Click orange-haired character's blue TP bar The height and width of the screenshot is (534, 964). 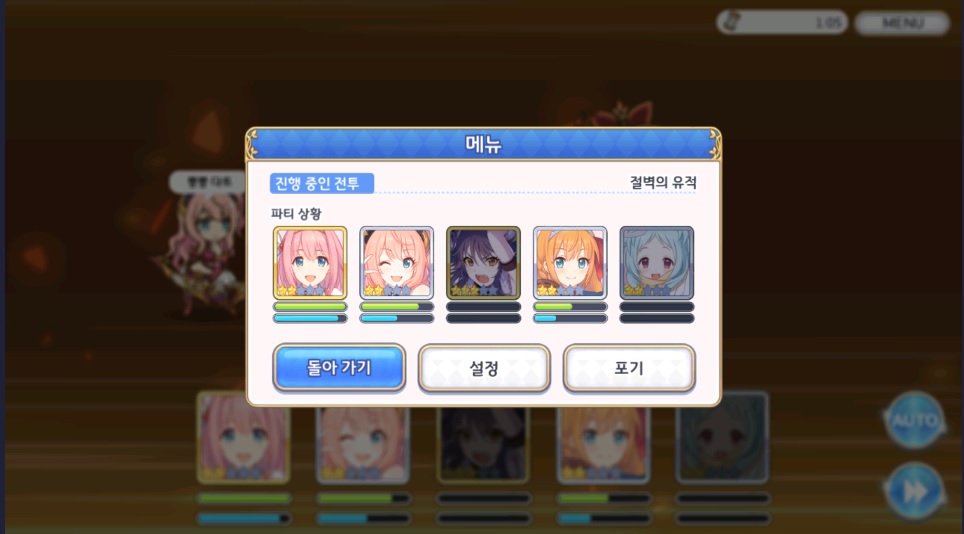[x=570, y=318]
